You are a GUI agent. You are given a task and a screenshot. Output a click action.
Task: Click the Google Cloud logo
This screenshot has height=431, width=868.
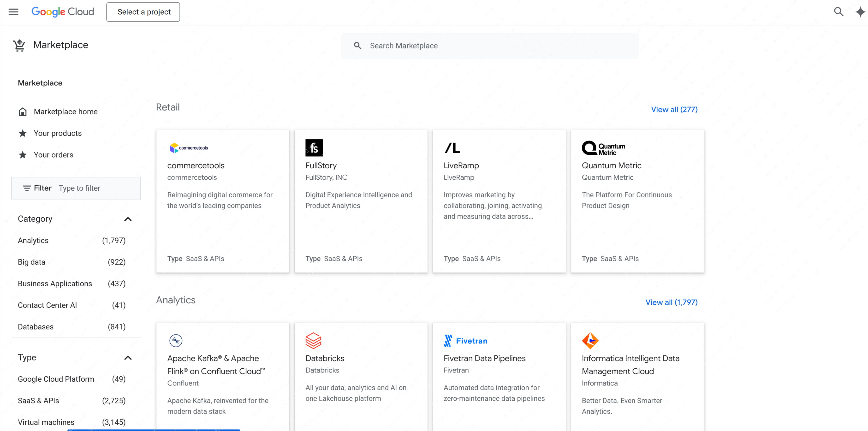pyautogui.click(x=63, y=12)
